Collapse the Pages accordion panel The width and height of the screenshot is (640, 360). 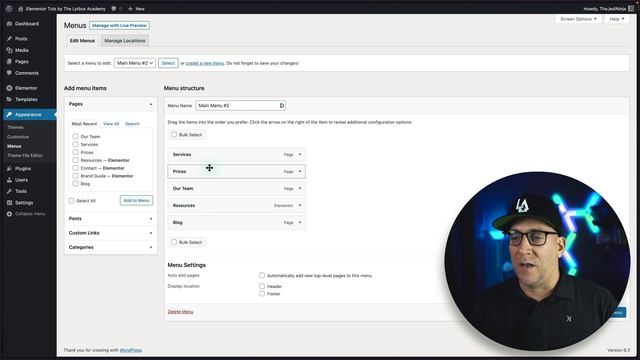[x=151, y=104]
